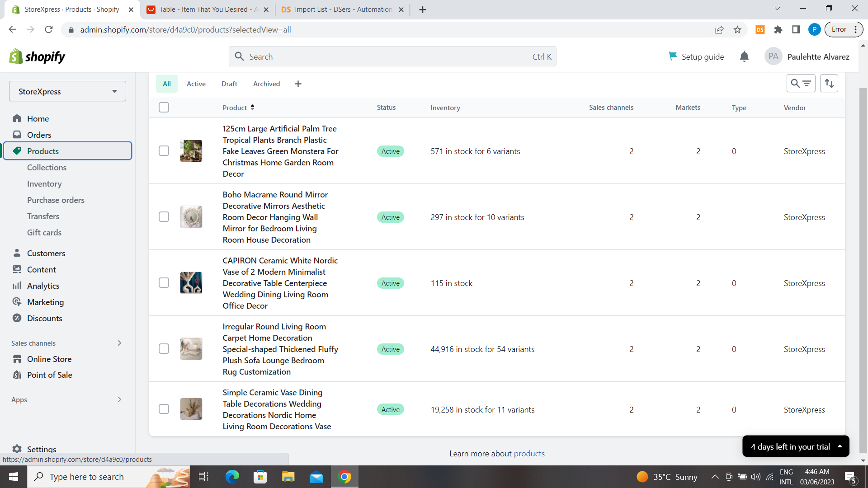Click the sort products arrows icon

coord(829,83)
